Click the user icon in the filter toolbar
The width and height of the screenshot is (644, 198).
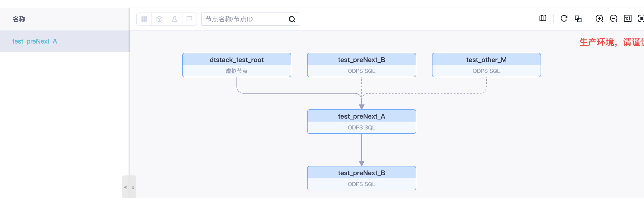point(175,19)
